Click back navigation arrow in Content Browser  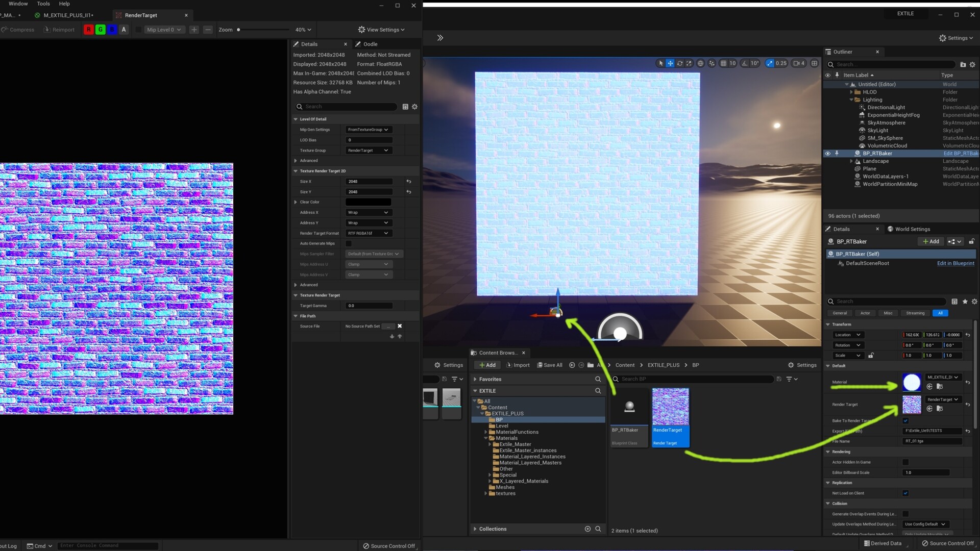pyautogui.click(x=572, y=365)
